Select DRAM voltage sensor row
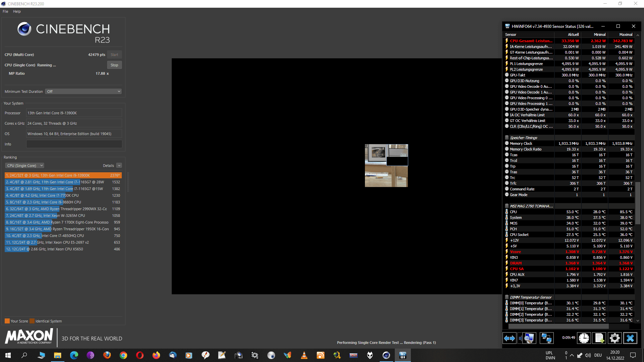The height and width of the screenshot is (362, 644). point(569,263)
